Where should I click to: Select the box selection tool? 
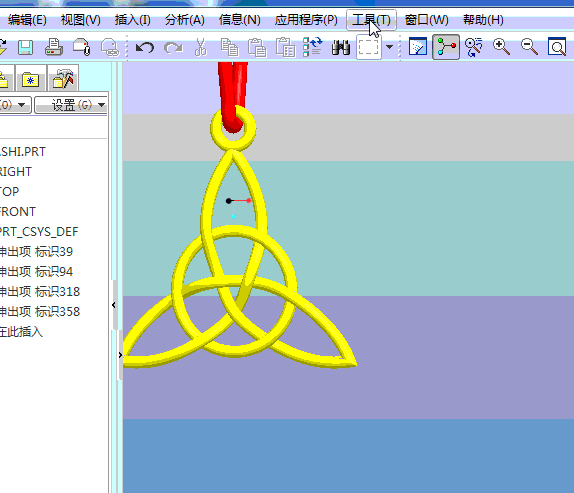[369, 47]
